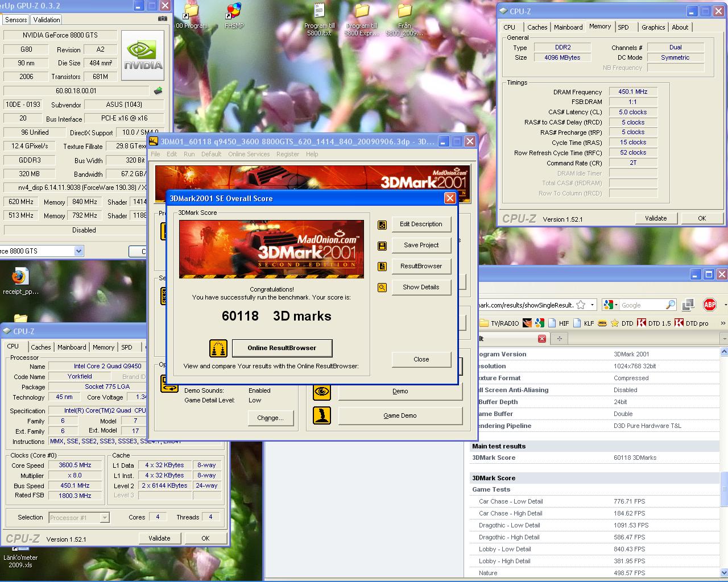This screenshot has height=582, width=728.
Task: Open the Run menu in 3DMark window
Action: [189, 154]
